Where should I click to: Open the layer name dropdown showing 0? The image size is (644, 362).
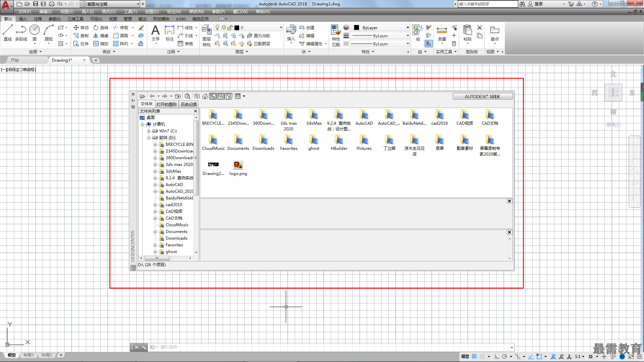point(280,27)
